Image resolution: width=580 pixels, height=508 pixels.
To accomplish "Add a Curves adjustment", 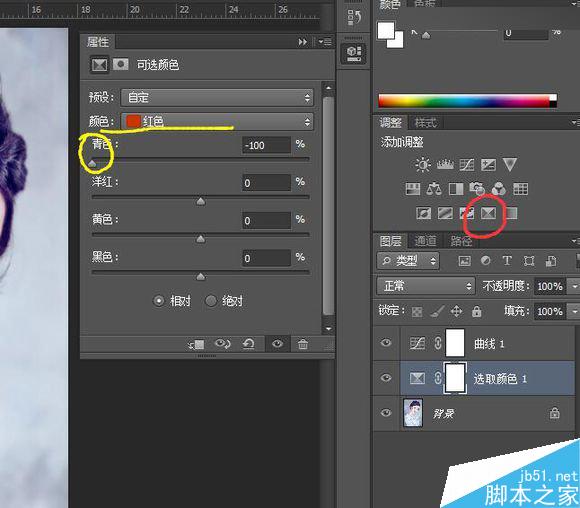I will coord(466,165).
